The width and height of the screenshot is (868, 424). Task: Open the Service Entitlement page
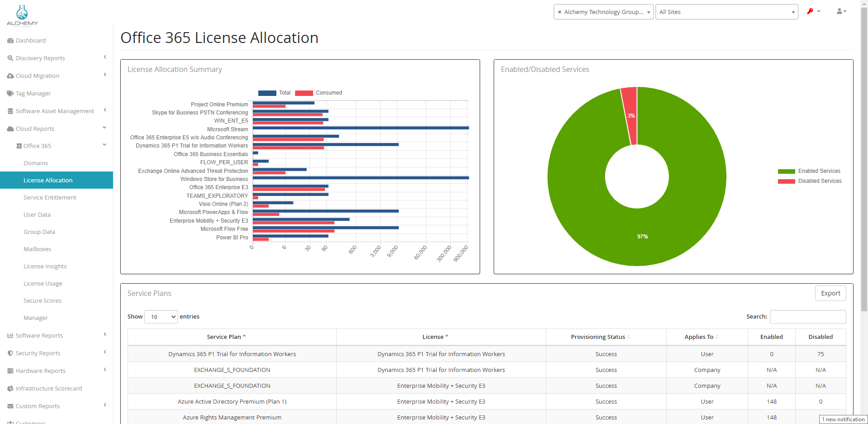pos(50,198)
